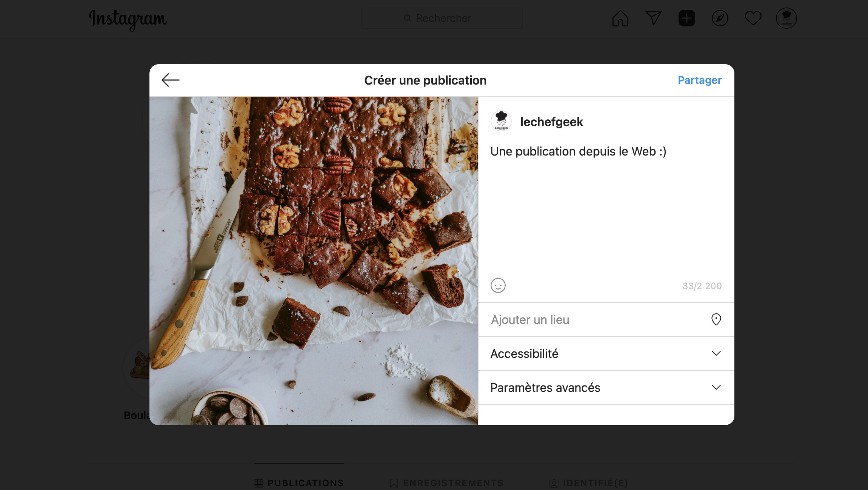Open Explore compass icon
Screen dimensions: 868x490
click(720, 18)
